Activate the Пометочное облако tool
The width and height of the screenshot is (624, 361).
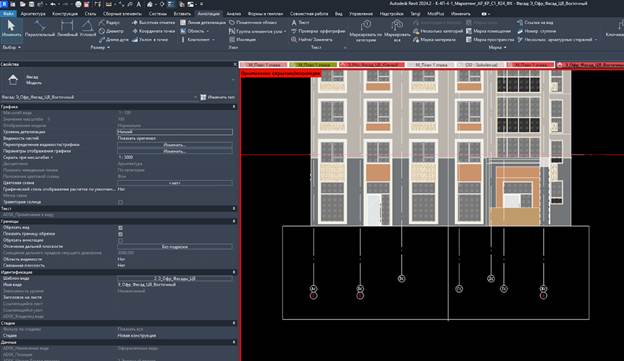[253, 23]
